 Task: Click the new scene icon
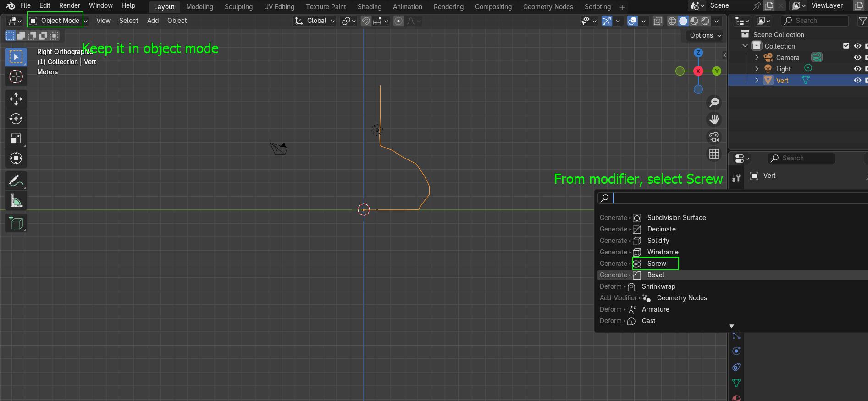(769, 5)
